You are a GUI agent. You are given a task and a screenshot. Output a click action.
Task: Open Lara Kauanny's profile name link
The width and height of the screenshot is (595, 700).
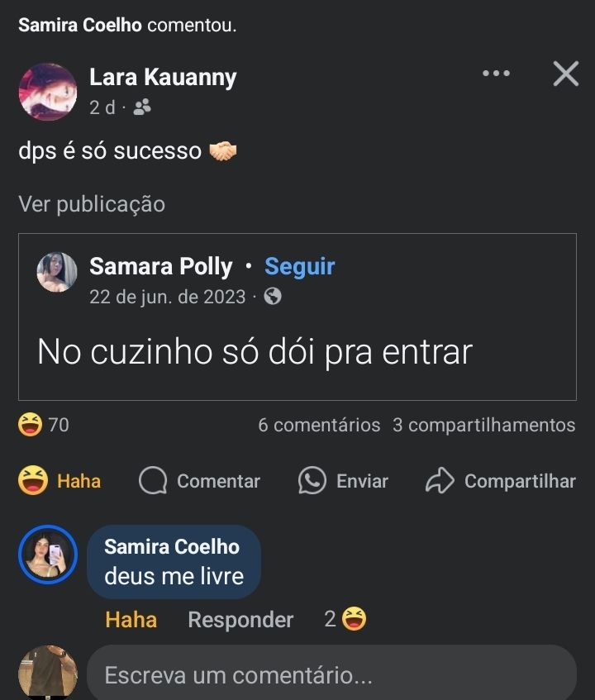coord(163,78)
